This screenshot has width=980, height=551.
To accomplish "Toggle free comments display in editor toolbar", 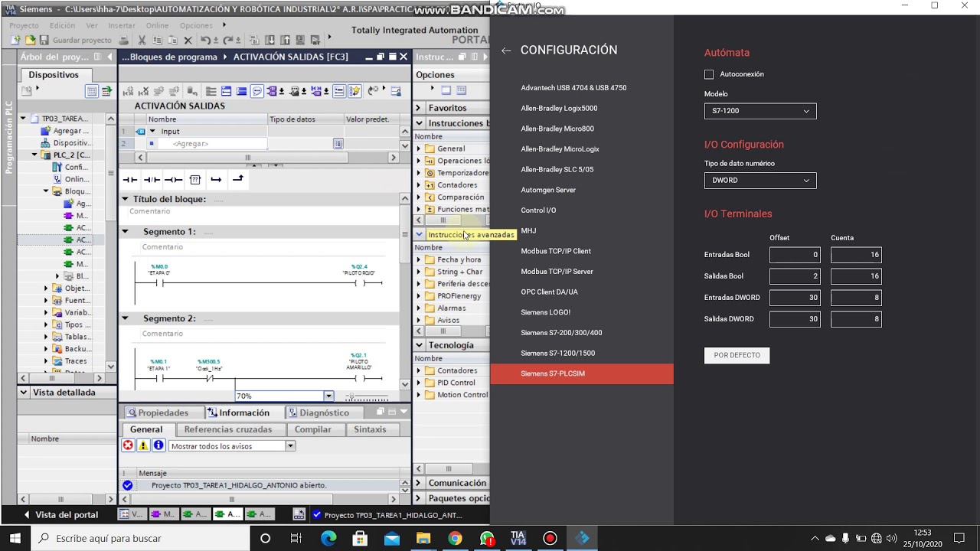I will [x=257, y=91].
